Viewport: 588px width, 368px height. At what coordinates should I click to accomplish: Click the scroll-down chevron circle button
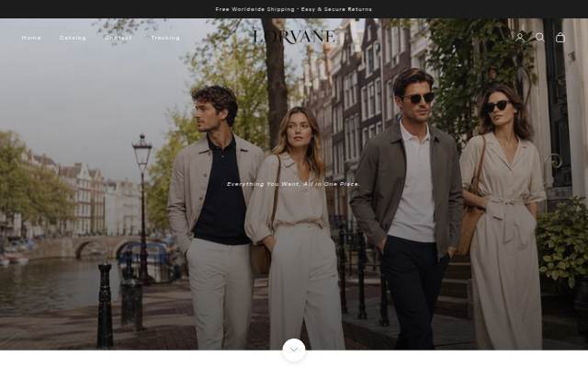pos(294,350)
